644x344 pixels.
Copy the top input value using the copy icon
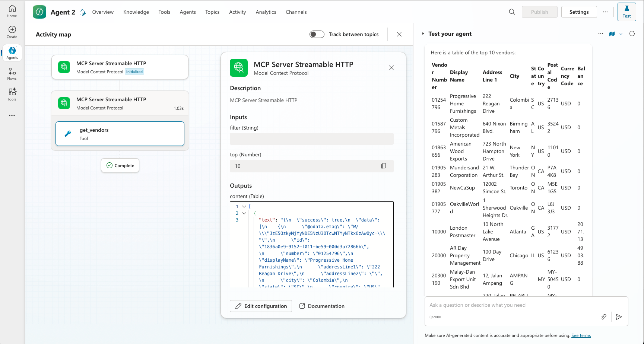384,166
